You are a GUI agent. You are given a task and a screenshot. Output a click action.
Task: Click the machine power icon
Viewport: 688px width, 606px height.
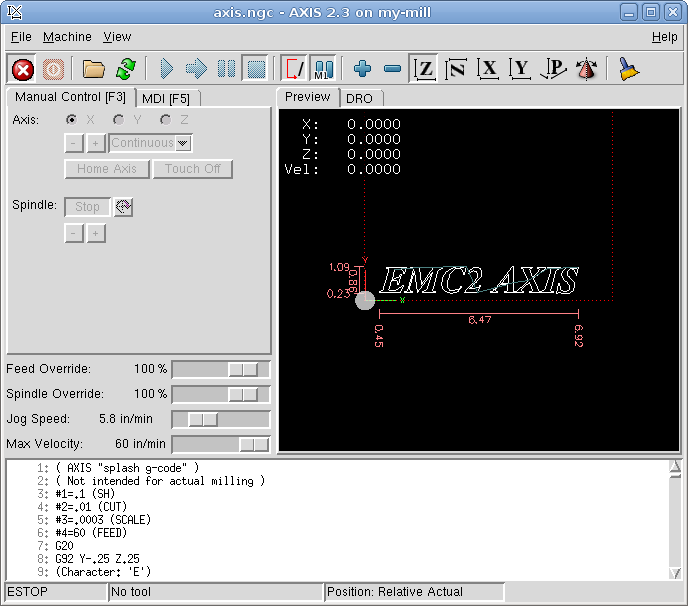click(53, 69)
